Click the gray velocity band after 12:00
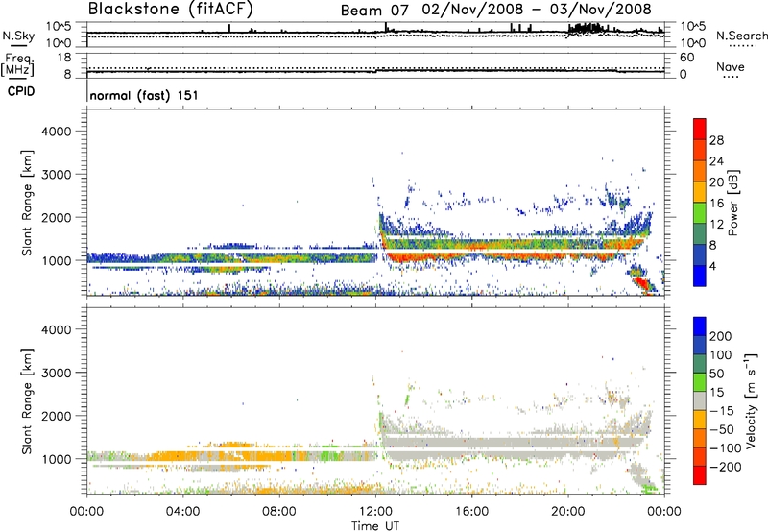This screenshot has height=532, width=768. click(x=510, y=443)
